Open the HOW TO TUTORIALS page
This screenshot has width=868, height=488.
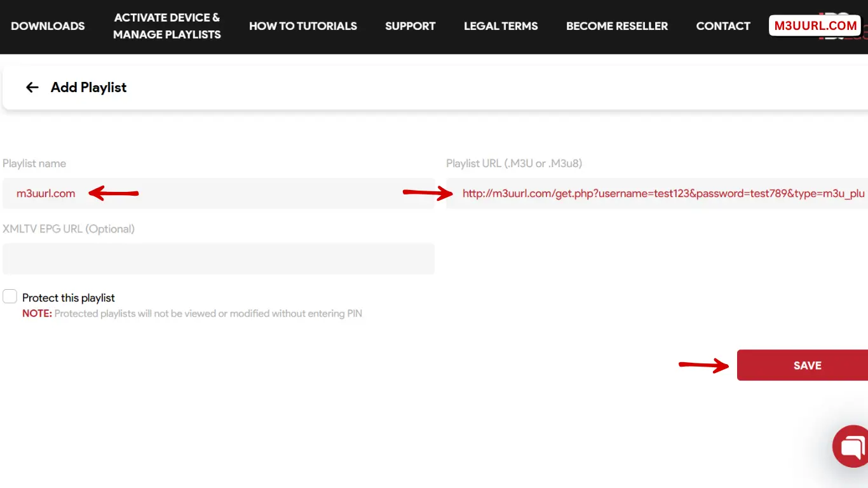[303, 26]
